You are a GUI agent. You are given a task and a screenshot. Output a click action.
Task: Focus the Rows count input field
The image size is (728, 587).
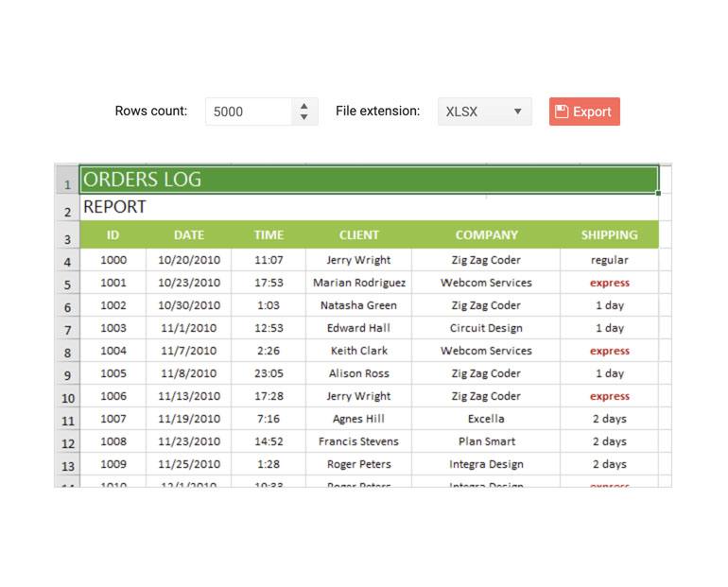pyautogui.click(x=248, y=112)
